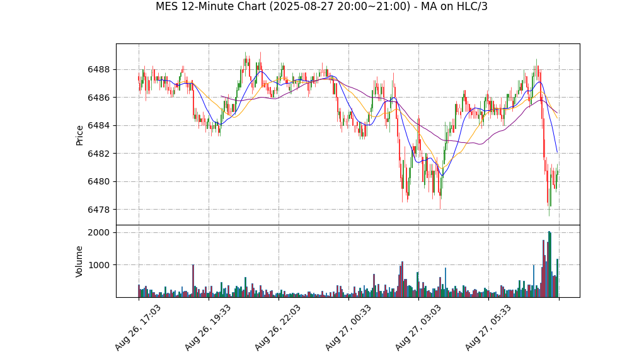Click the "Price" axis label
Viewport: 644px width, 362px height.
pyautogui.click(x=79, y=135)
